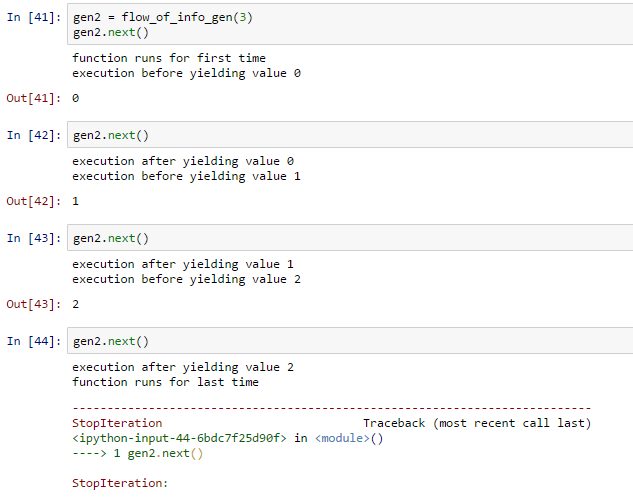633x503 pixels.
Task: Click output value 0 of cell 41
Action: [75, 98]
